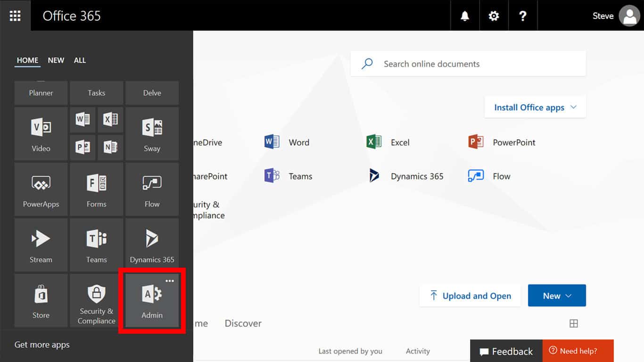This screenshot has width=644, height=362.
Task: Open the settings gear in header
Action: (494, 16)
